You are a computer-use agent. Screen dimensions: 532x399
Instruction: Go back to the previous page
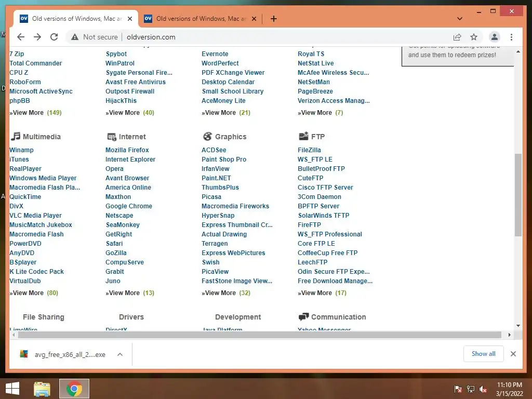[21, 37]
